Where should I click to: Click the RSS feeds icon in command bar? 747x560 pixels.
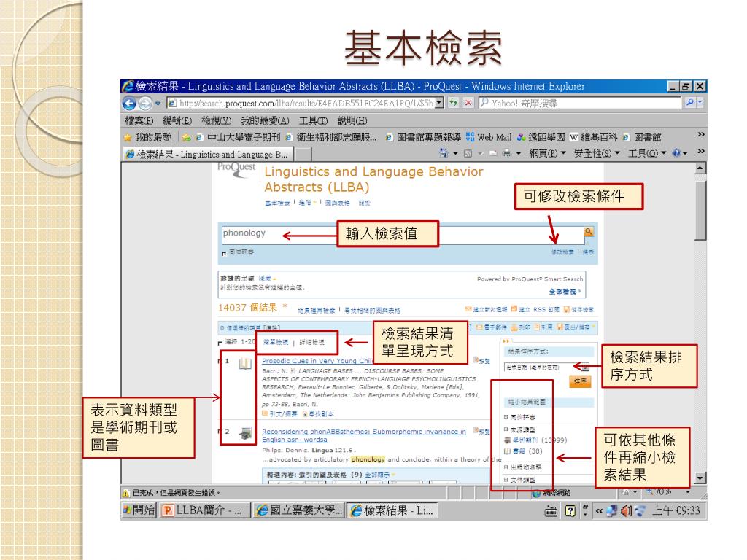(x=468, y=153)
